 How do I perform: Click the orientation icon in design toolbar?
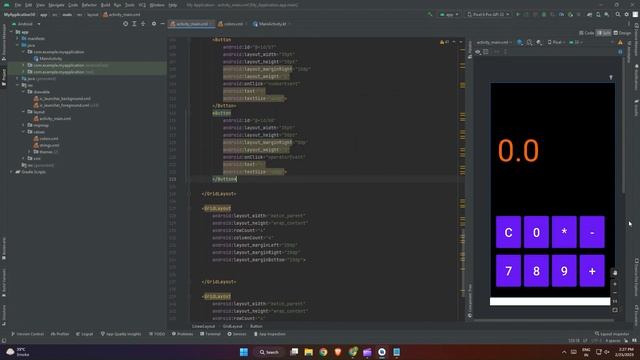click(x=529, y=42)
